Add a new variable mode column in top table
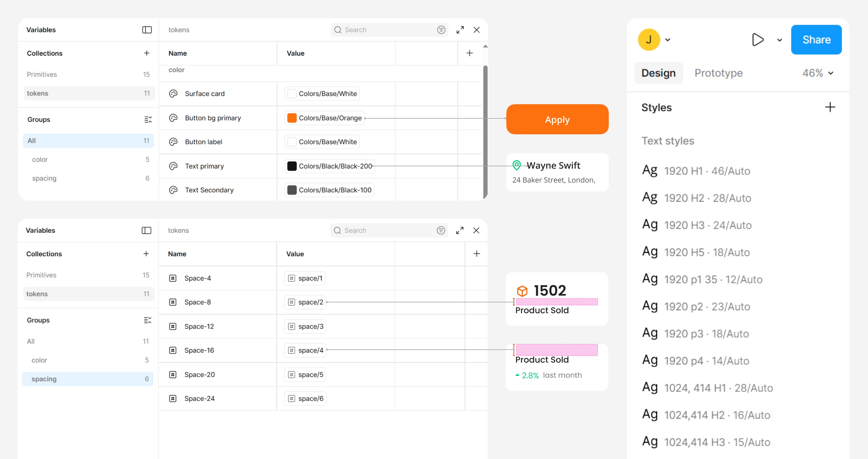 (469, 53)
